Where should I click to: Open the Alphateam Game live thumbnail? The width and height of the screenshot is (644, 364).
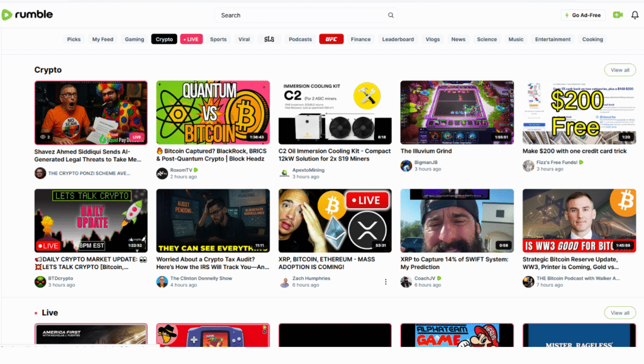pos(457,335)
